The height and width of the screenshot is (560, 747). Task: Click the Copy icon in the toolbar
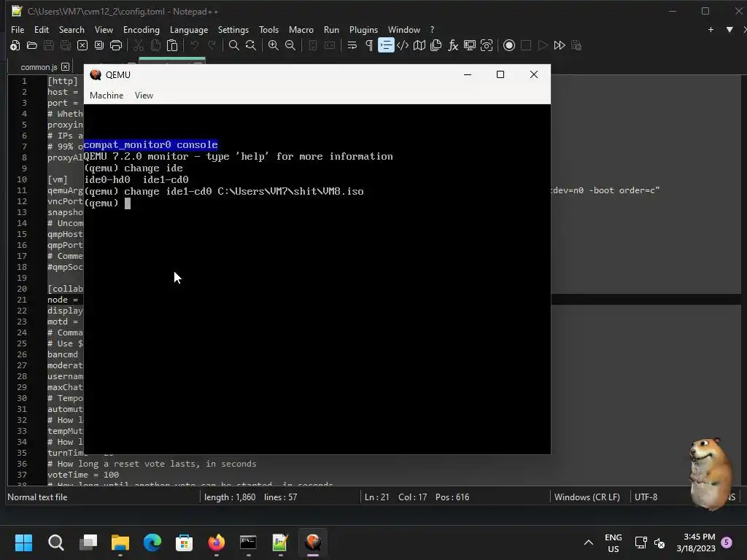(x=155, y=45)
